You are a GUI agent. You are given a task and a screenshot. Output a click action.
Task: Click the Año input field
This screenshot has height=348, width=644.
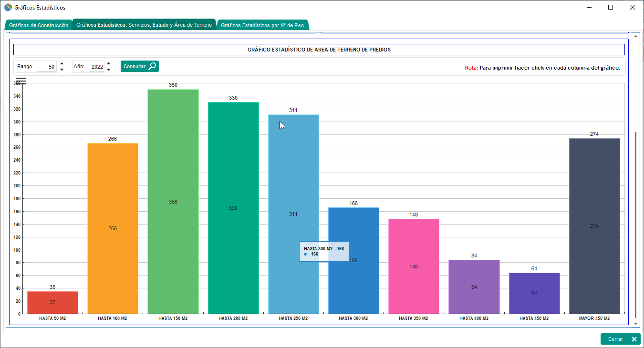tap(96, 67)
